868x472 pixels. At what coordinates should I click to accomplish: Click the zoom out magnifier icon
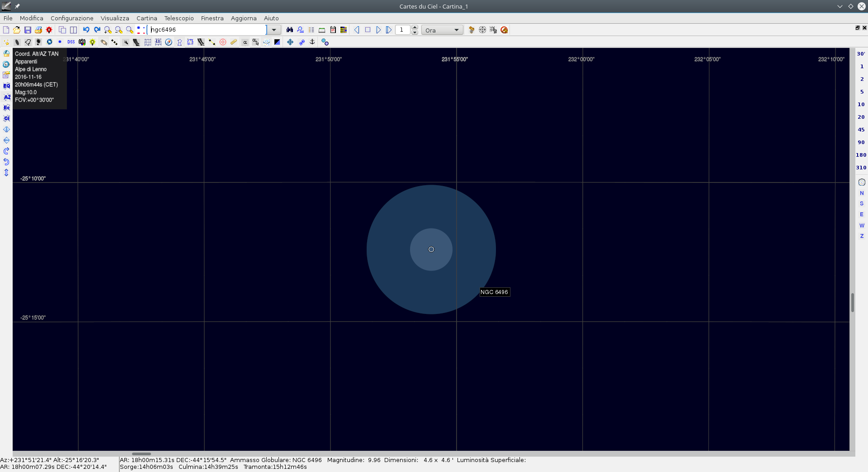click(118, 30)
